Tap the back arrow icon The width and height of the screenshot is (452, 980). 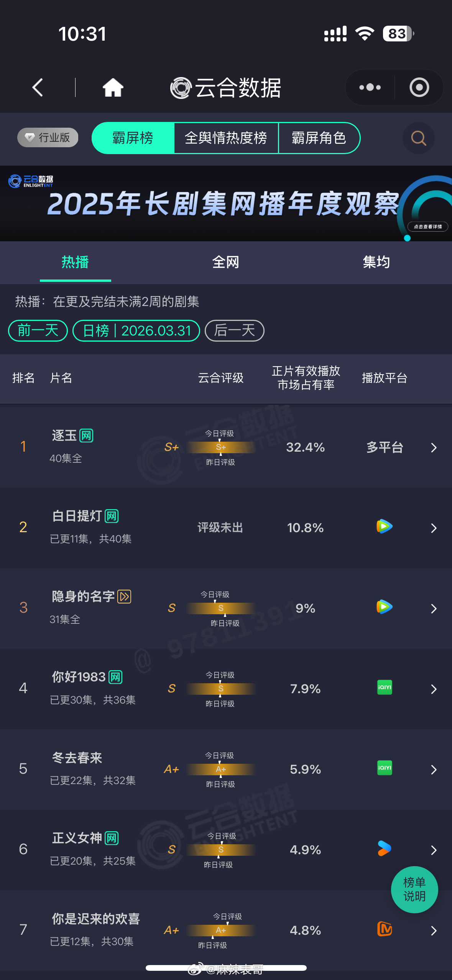[x=37, y=87]
